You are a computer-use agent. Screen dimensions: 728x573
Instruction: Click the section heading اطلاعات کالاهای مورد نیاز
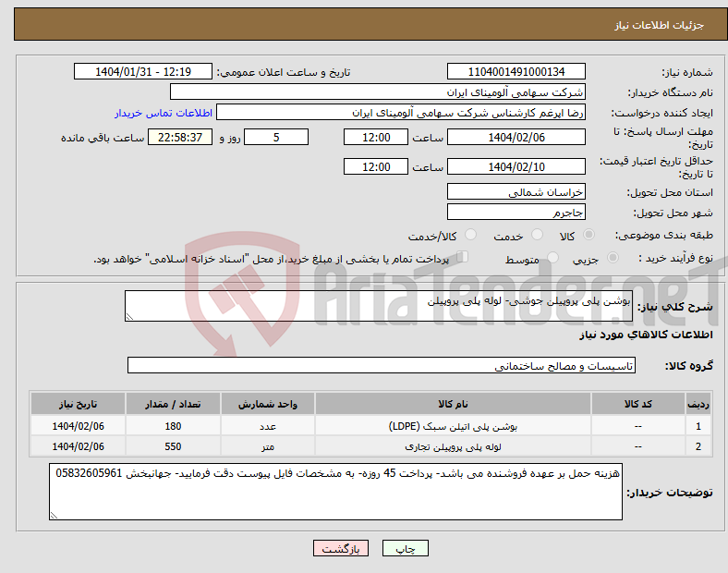[646, 335]
